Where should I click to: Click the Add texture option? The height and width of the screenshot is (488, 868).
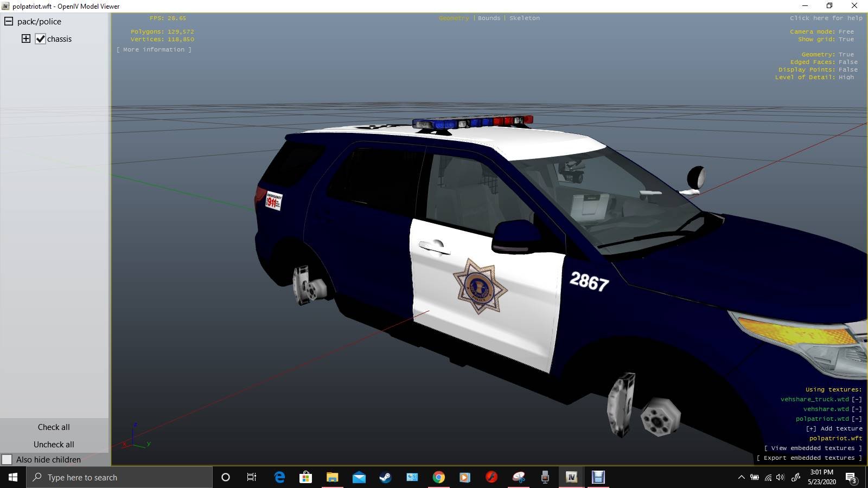(x=834, y=428)
